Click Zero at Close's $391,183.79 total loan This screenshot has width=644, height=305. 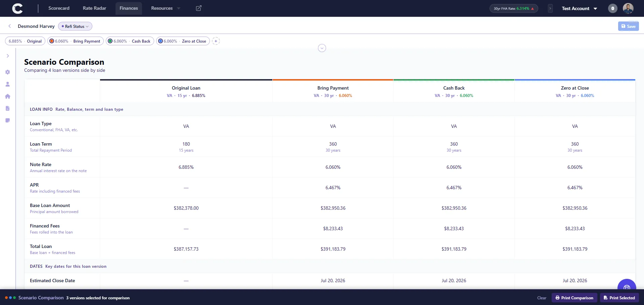pyautogui.click(x=575, y=249)
